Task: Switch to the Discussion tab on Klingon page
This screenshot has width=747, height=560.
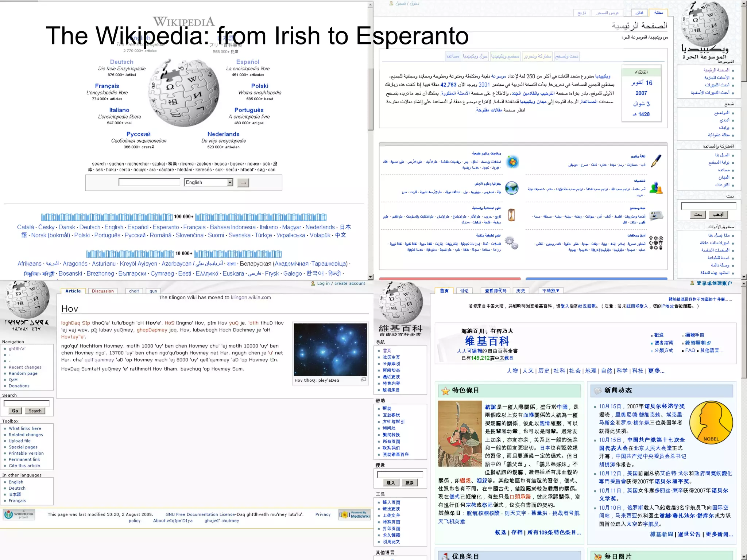Action: point(103,291)
